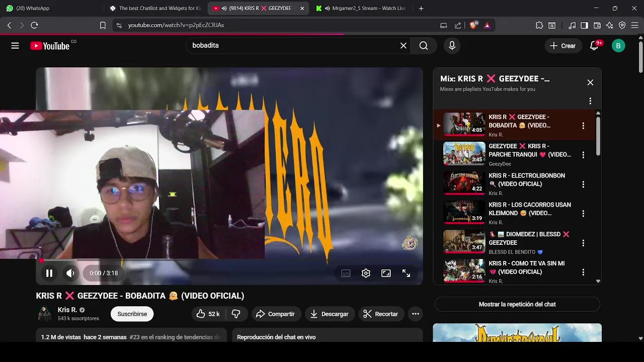Subscribe with Suscribirse button
Screen dimensions: 644x362
click(132, 314)
